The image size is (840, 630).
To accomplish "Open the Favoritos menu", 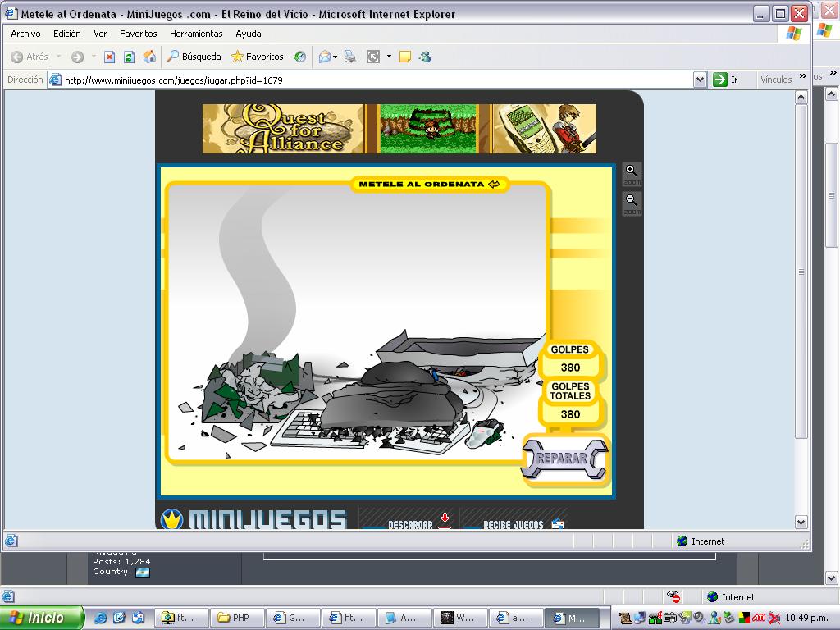I will coord(138,34).
